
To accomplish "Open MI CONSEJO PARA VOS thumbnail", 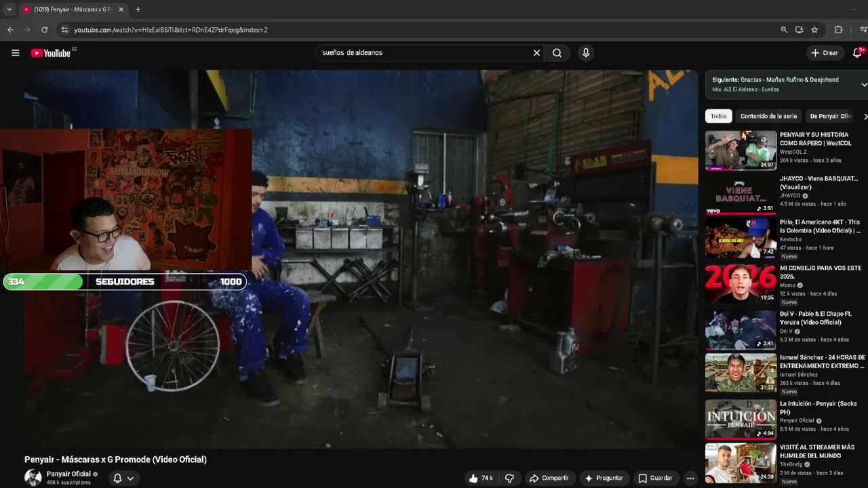I will pyautogui.click(x=741, y=283).
